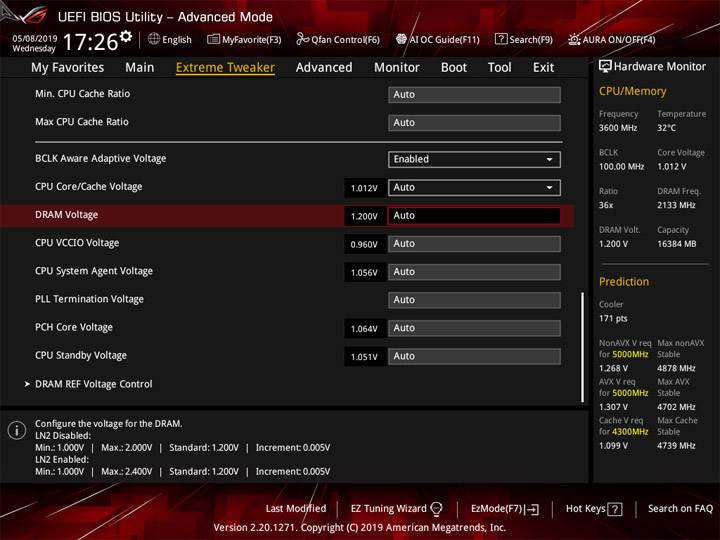The width and height of the screenshot is (720, 540).
Task: Click PLL Termination Voltage field
Action: (x=474, y=300)
